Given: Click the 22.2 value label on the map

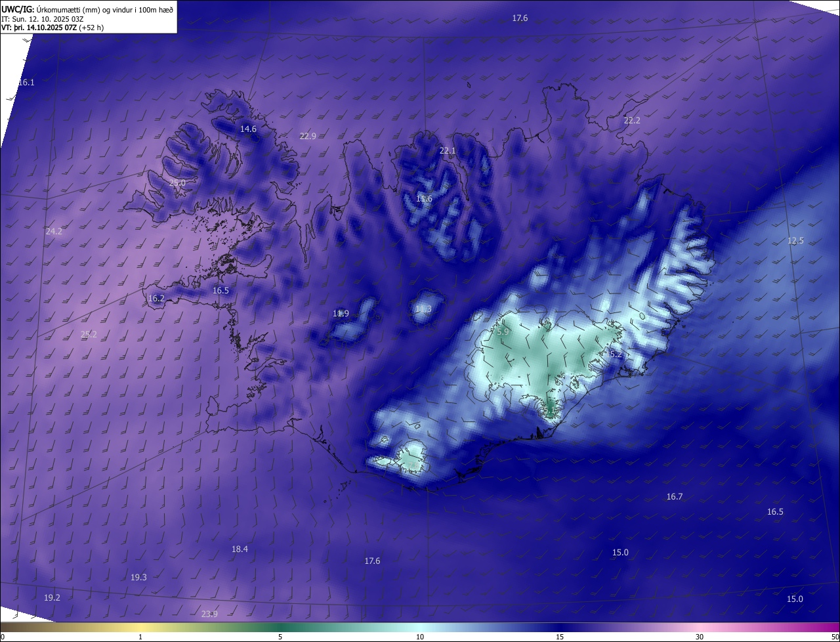Looking at the screenshot, I should 632,121.
